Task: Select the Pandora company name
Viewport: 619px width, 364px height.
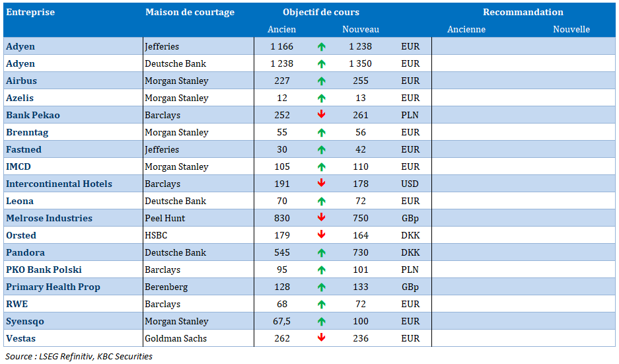Action: pyautogui.click(x=25, y=252)
